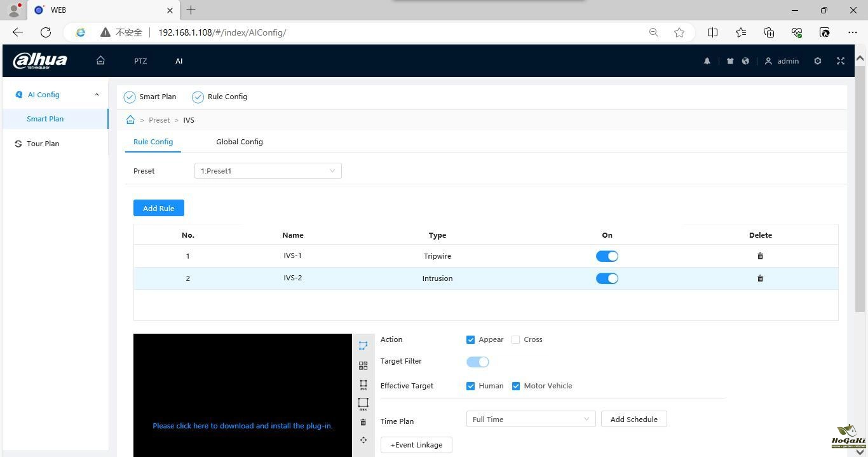Select the polygon draw rule tool

[363, 346]
